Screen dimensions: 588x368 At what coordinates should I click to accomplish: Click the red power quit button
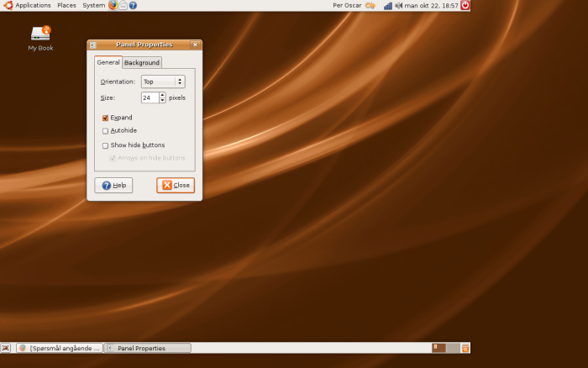(465, 5)
